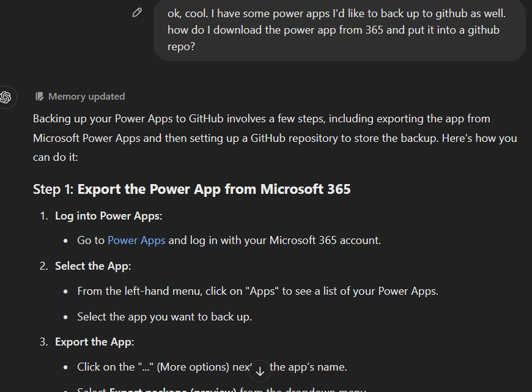
Task: Click the user message about backing up power apps
Action: point(339,30)
